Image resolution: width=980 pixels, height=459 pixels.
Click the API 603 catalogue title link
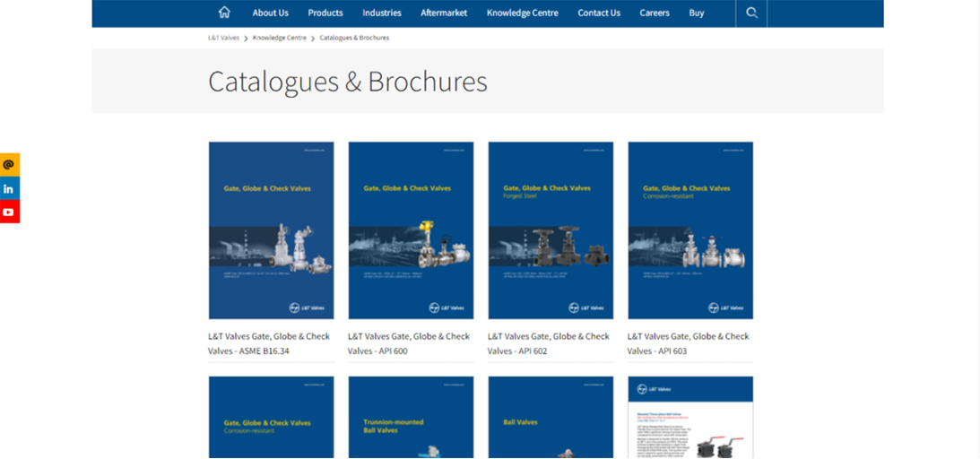[688, 343]
